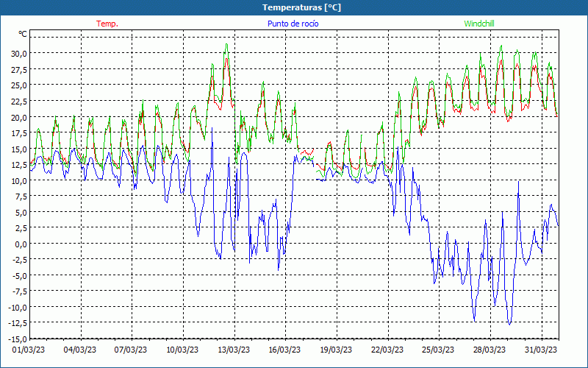Click the 25,0 y-axis value
The width and height of the screenshot is (588, 368).
[19, 85]
